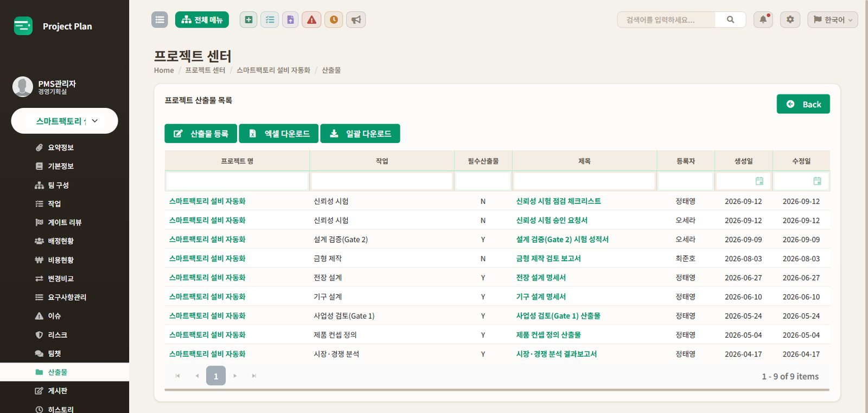Toggle the sidebar list menu icon

tap(159, 20)
